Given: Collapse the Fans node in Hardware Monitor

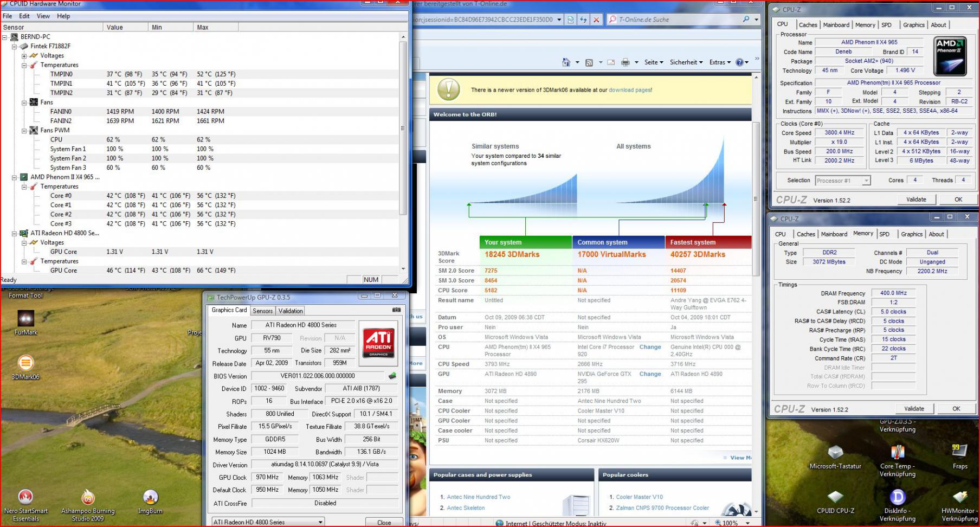Looking at the screenshot, I should [24, 102].
